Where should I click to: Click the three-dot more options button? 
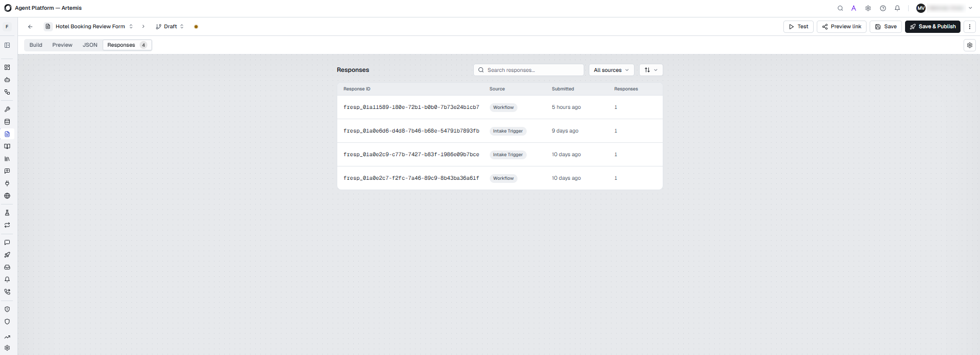coord(970,27)
